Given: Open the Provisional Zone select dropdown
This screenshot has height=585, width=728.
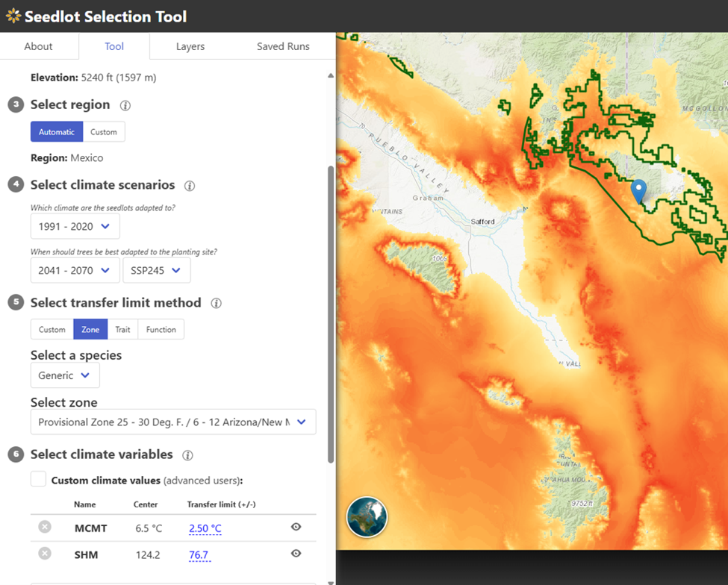Looking at the screenshot, I should (173, 422).
